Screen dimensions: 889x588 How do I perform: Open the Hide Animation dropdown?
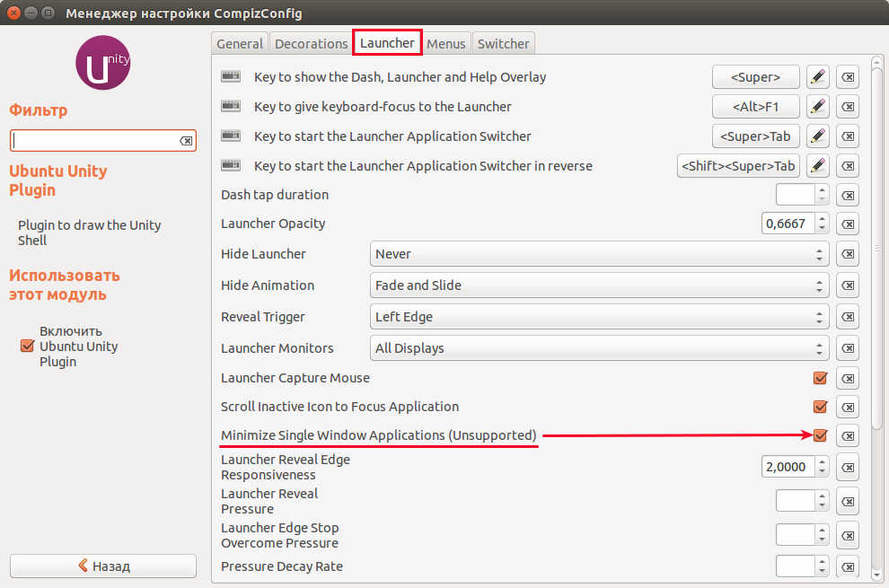point(599,285)
